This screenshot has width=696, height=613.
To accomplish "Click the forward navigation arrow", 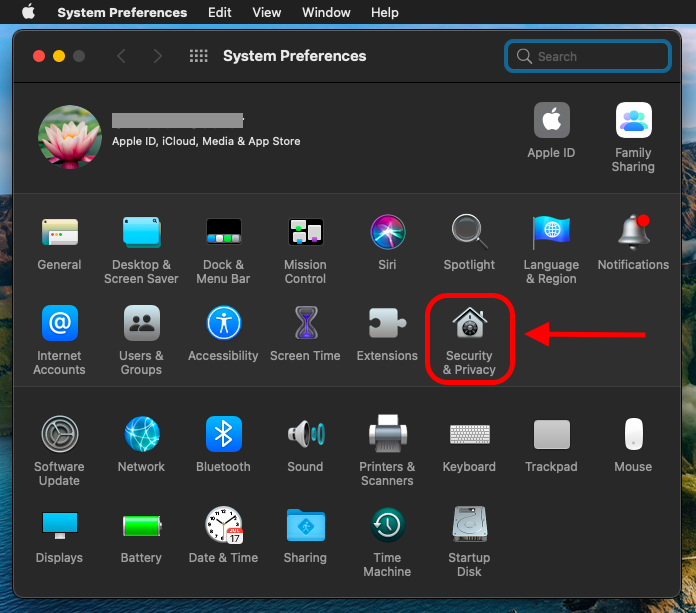I will [158, 56].
